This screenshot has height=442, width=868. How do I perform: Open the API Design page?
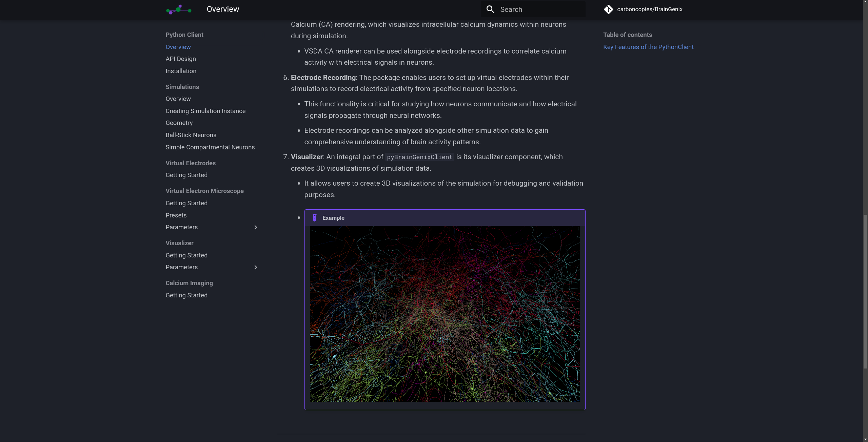[x=180, y=59]
